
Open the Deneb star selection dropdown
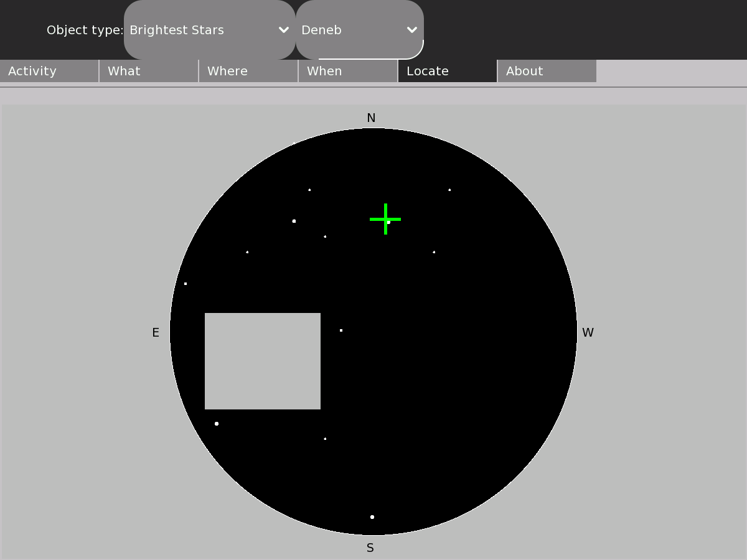coord(359,30)
